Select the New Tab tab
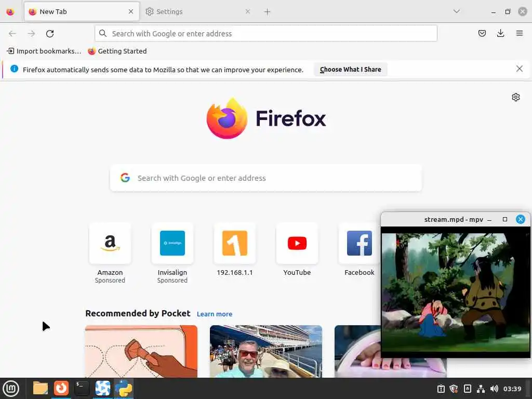 point(82,12)
